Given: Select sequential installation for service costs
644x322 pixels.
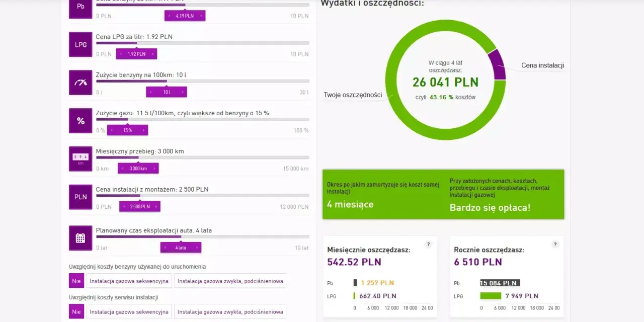Looking at the screenshot, I should (x=129, y=311).
